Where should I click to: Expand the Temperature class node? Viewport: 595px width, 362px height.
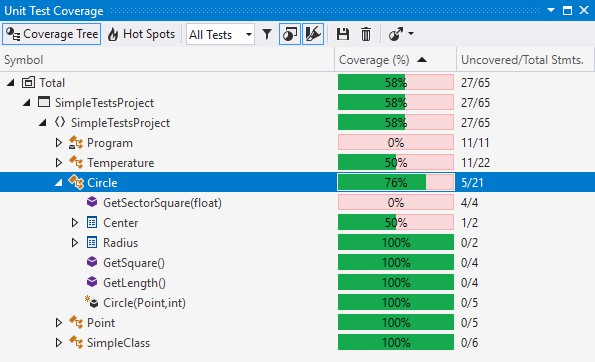coord(59,163)
